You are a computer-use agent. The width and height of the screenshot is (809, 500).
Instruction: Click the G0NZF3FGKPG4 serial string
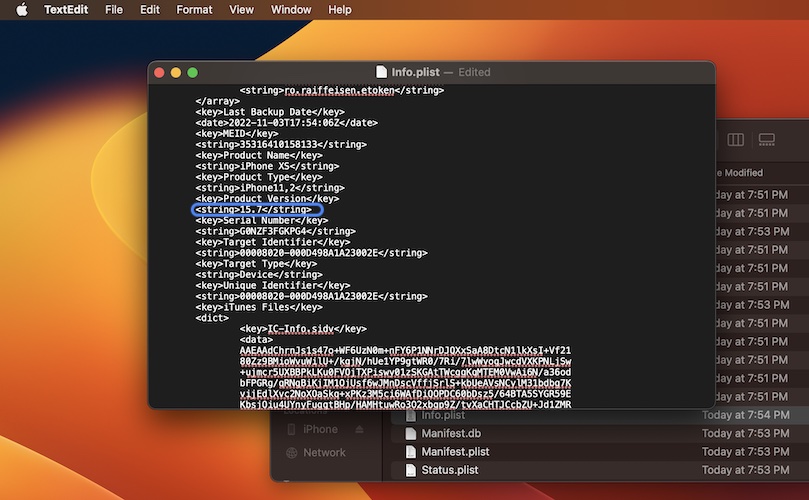275,231
